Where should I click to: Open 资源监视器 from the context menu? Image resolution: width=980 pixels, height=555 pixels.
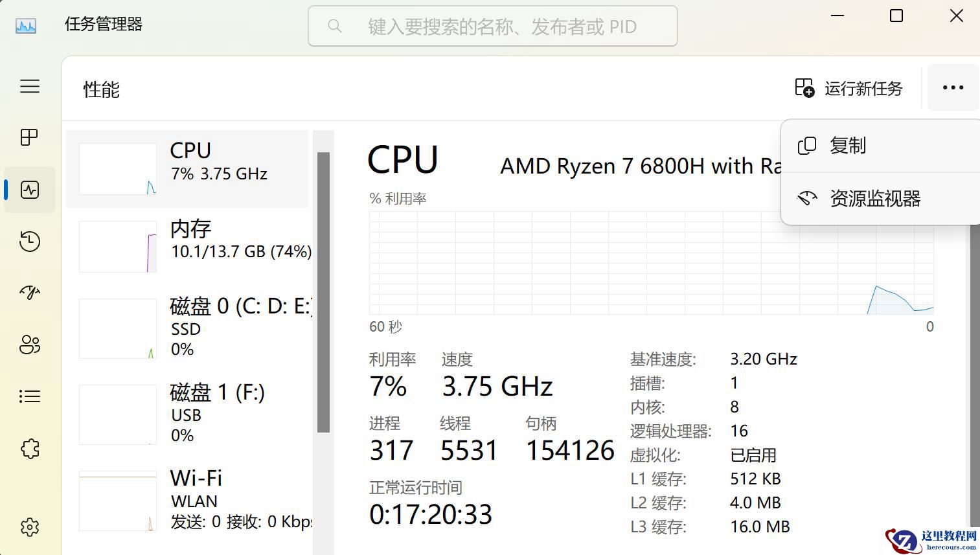tap(874, 198)
